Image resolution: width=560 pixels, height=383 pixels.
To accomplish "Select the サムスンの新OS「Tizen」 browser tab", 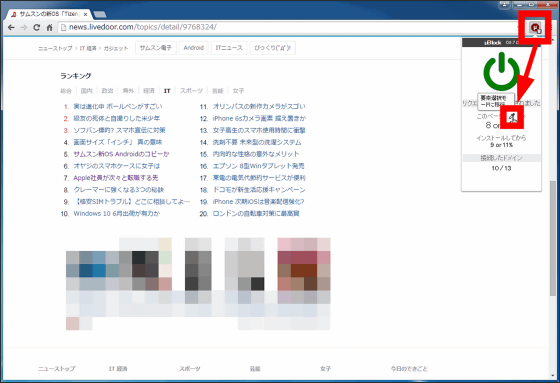I will click(x=48, y=14).
